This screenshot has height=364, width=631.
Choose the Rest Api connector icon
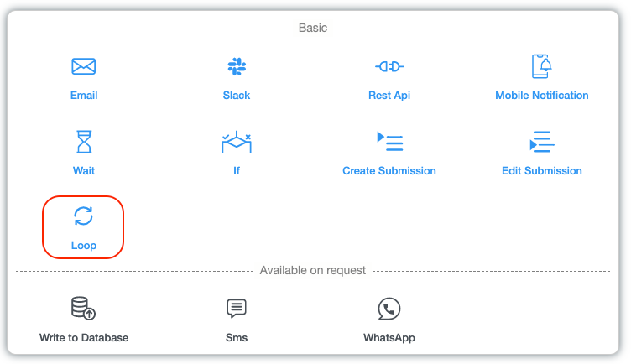click(x=389, y=67)
